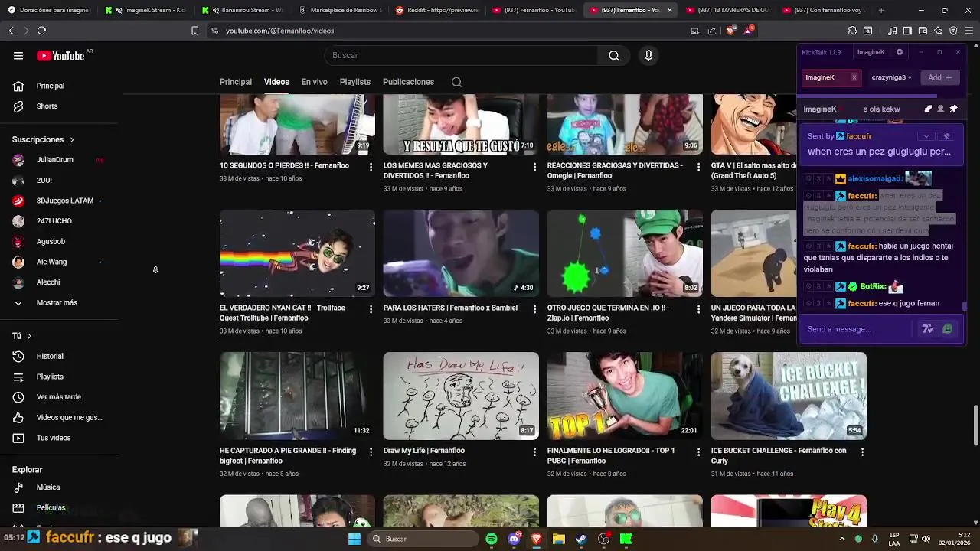Toggle the users list in KickTalk

tap(941, 109)
